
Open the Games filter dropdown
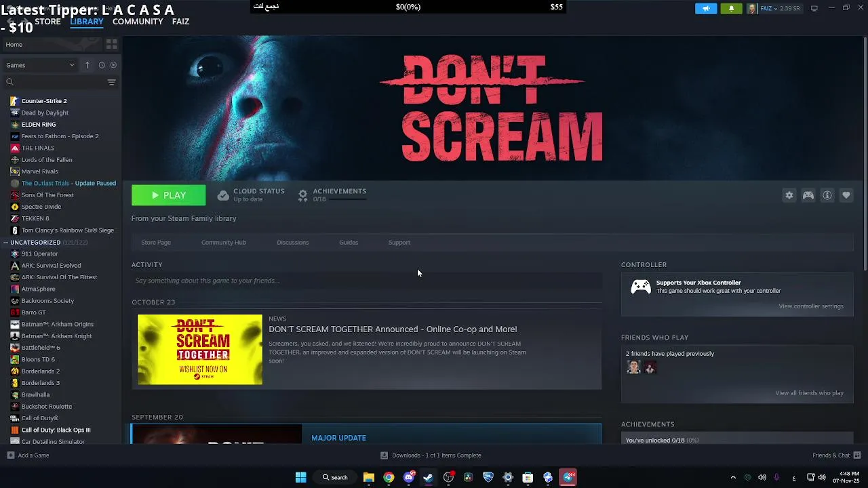[40, 65]
